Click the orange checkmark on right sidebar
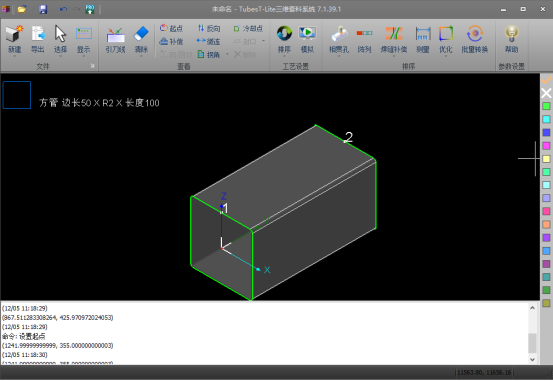Viewport: 553px width, 381px height. click(x=546, y=80)
